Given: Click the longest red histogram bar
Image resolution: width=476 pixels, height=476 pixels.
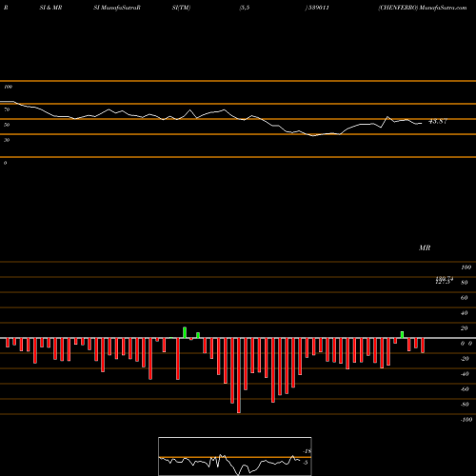Looking at the screenshot, I should pos(239,375).
